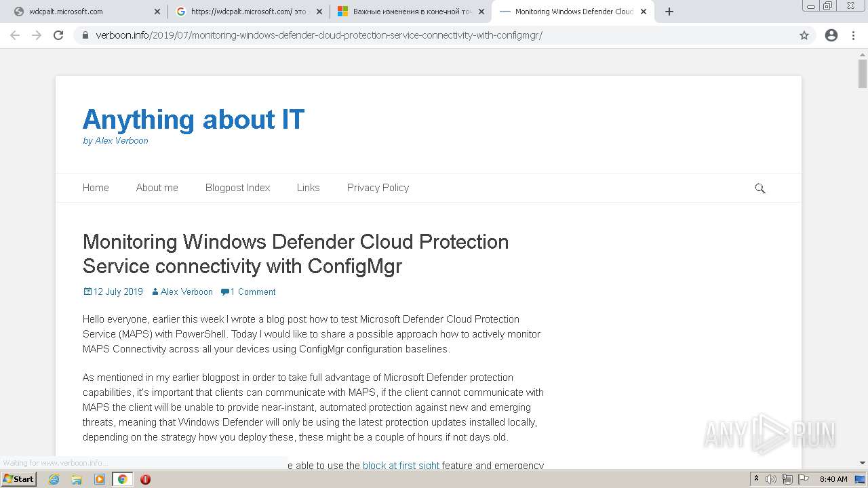Open the blog search magnifier icon
868x488 pixels.
click(x=760, y=188)
